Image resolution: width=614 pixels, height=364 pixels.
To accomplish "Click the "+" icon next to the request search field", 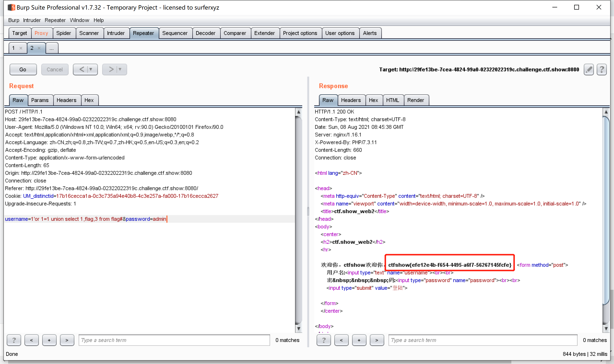I will tap(49, 340).
